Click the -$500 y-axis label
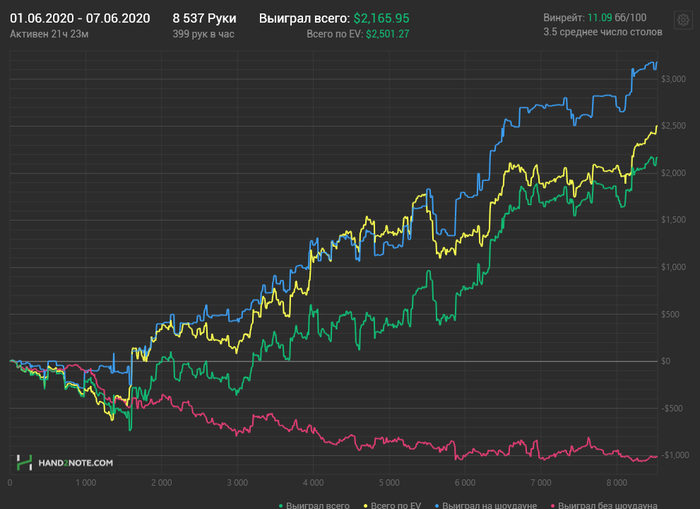700x509 pixels. 671,409
